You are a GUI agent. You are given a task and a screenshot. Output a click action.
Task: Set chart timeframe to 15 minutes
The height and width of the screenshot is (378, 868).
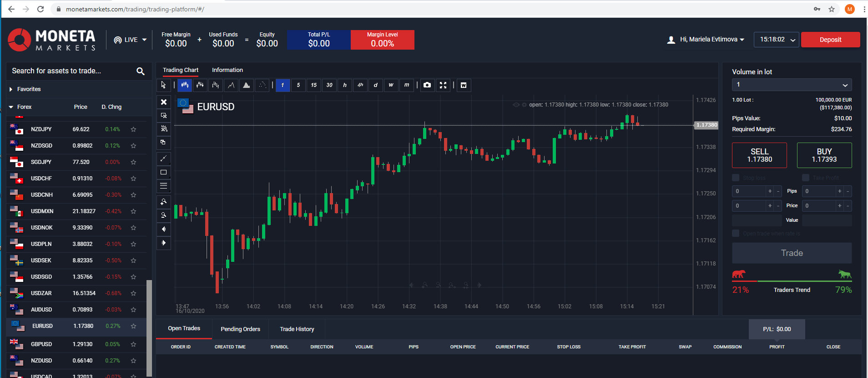coord(313,85)
